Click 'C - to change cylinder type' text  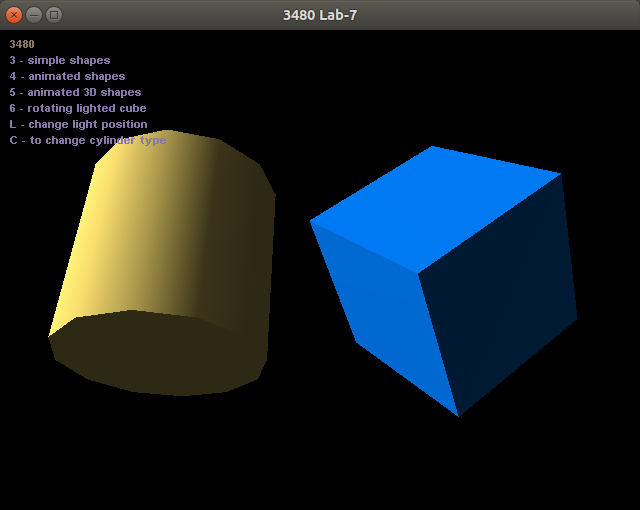88,140
